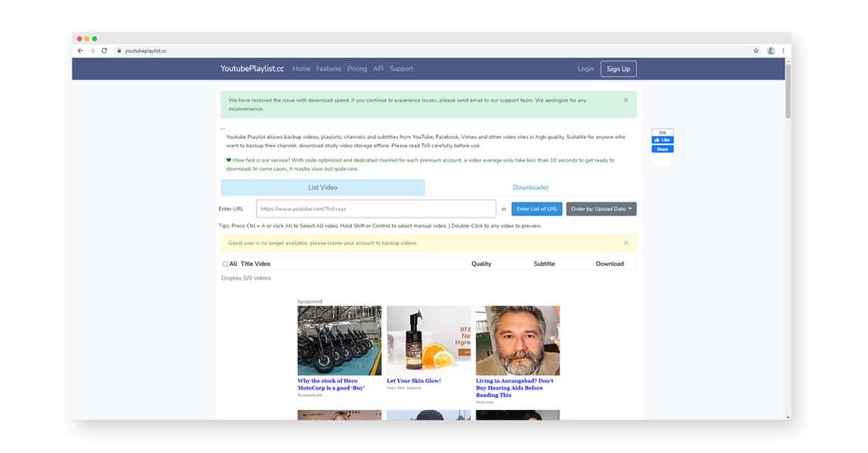Click the page vertical scrollbar thumb
The image size is (868, 453).
coord(788,90)
